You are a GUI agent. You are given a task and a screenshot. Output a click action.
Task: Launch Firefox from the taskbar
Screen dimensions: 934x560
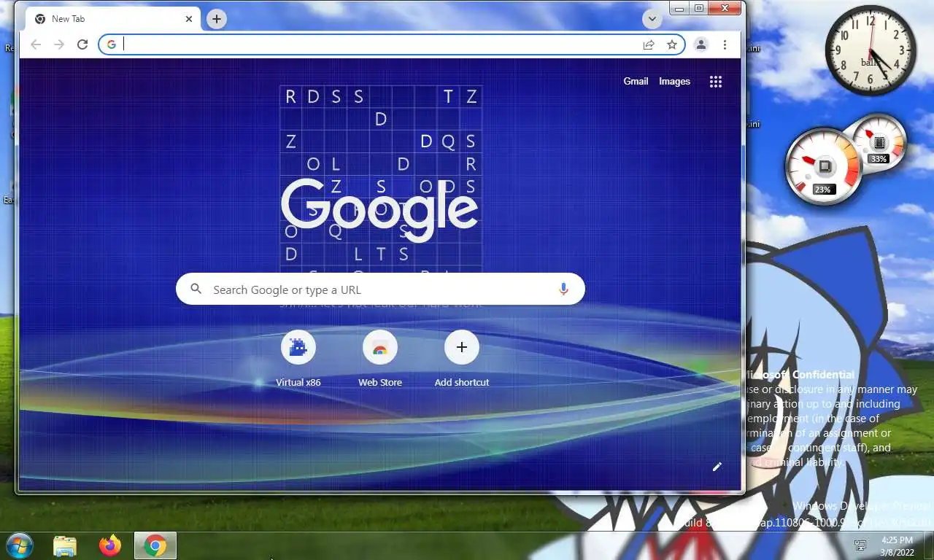point(110,545)
